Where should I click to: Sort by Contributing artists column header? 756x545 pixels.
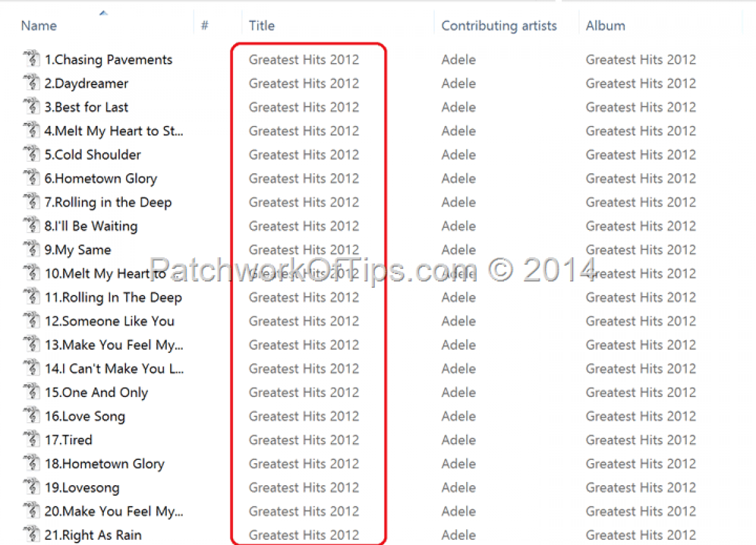tap(499, 26)
